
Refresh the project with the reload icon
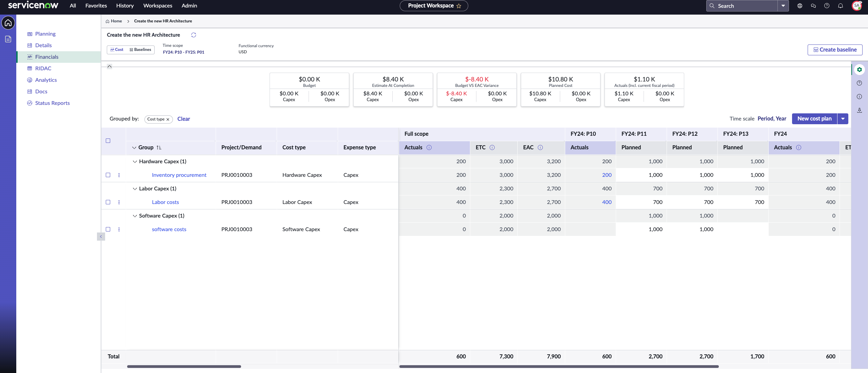(194, 35)
